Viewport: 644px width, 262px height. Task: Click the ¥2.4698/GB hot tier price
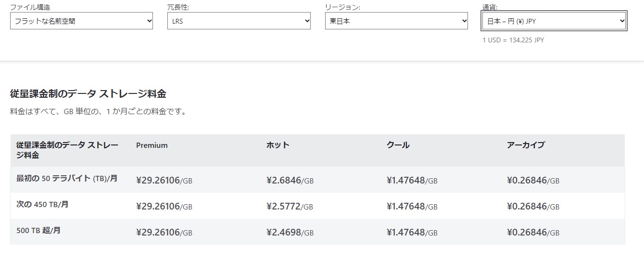tap(290, 233)
